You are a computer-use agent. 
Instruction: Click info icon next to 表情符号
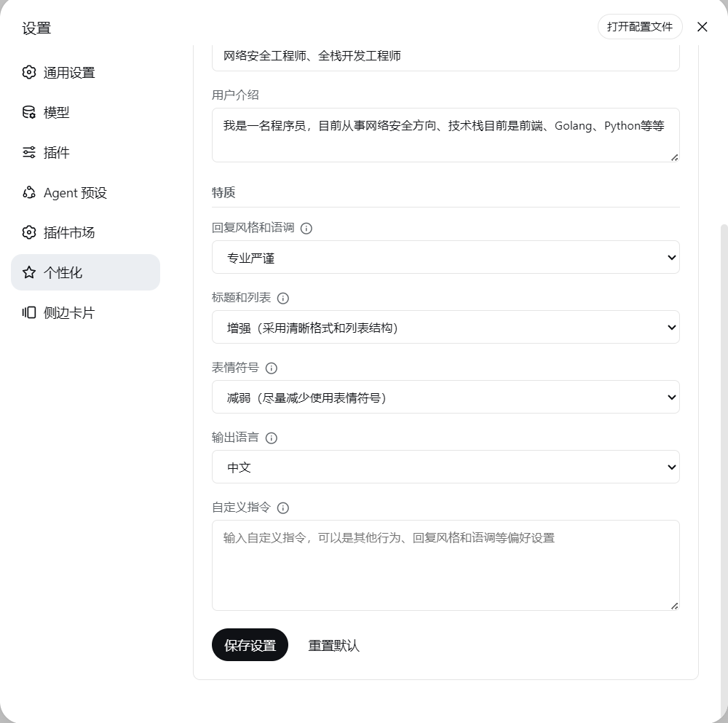(x=271, y=368)
